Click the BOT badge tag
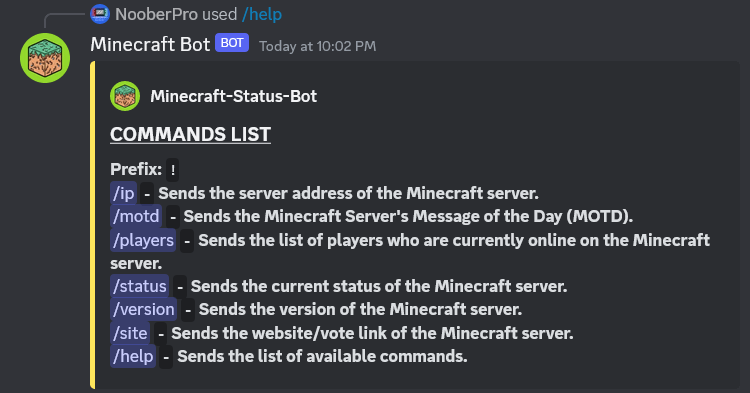750x393 pixels. (x=232, y=43)
